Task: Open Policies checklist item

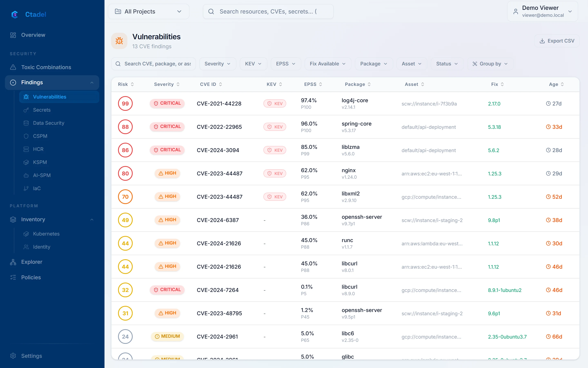Action: tap(52, 277)
